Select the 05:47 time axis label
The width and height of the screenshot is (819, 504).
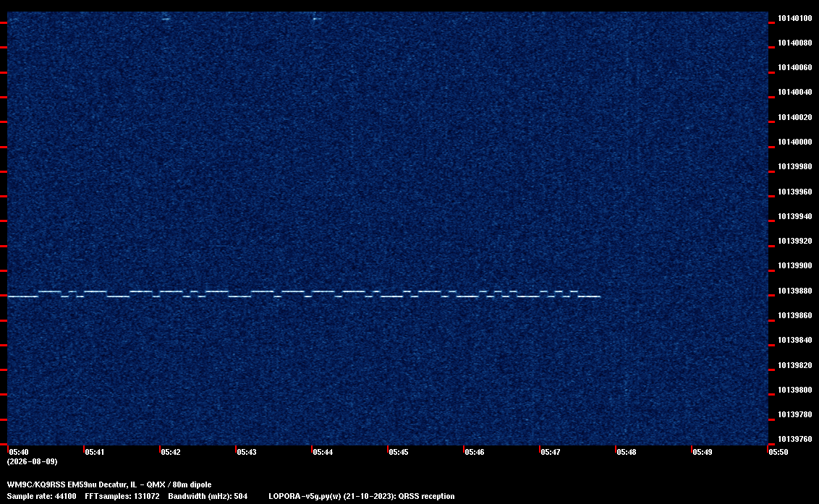tap(551, 452)
